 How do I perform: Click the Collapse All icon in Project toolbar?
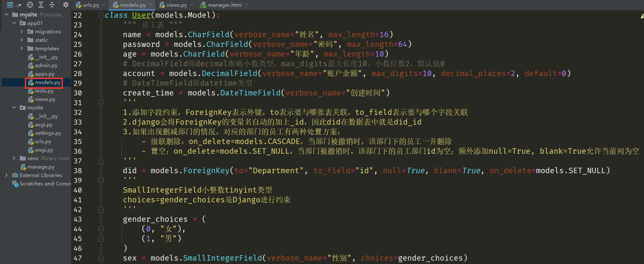(51, 5)
